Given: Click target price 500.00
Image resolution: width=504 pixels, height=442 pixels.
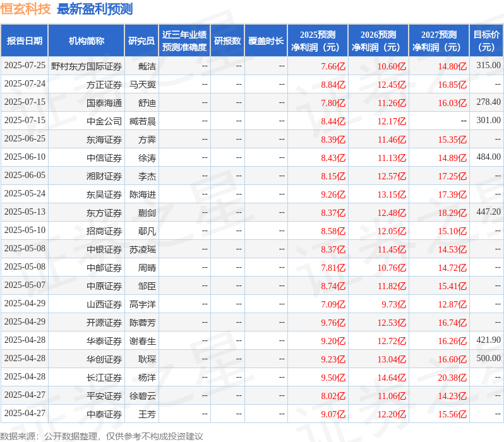Looking at the screenshot, I should click(x=489, y=359).
